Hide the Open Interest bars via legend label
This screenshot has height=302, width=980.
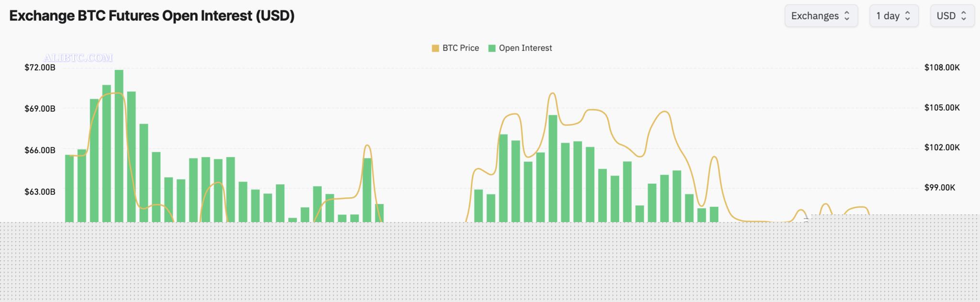[x=525, y=48]
